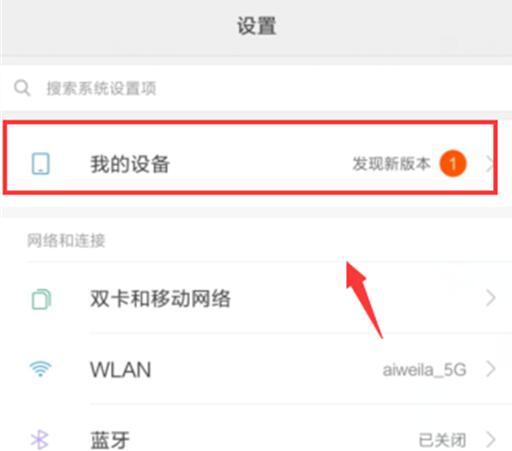
Task: Focus the 搜索系统设置项 search field
Action: [x=256, y=88]
